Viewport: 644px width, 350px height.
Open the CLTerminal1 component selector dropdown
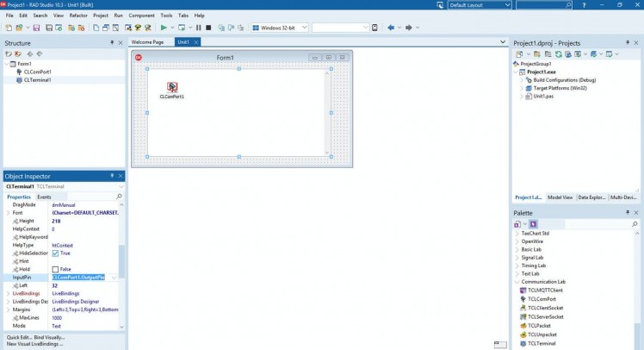121,186
